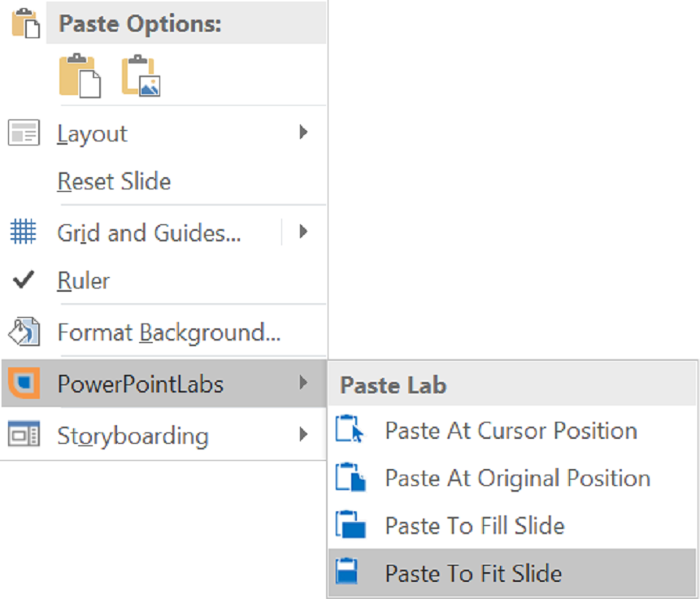Expand the Storyboarding submenu arrow

[303, 435]
